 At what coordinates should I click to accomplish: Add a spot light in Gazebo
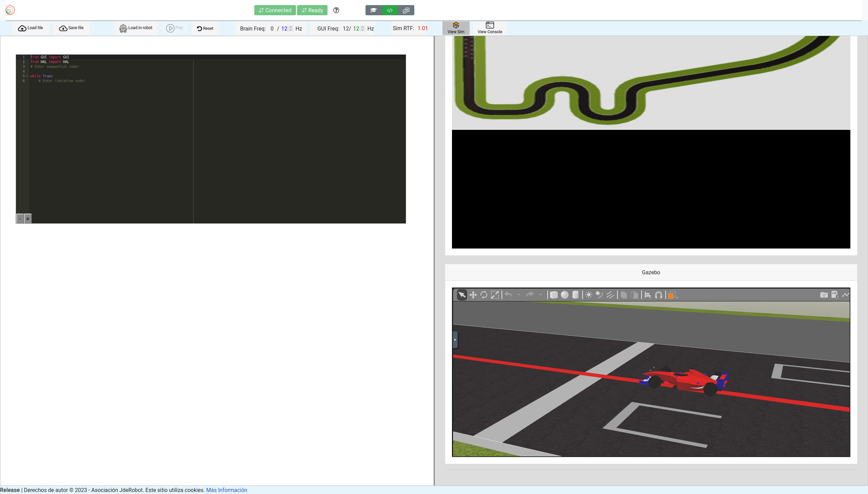pos(599,295)
